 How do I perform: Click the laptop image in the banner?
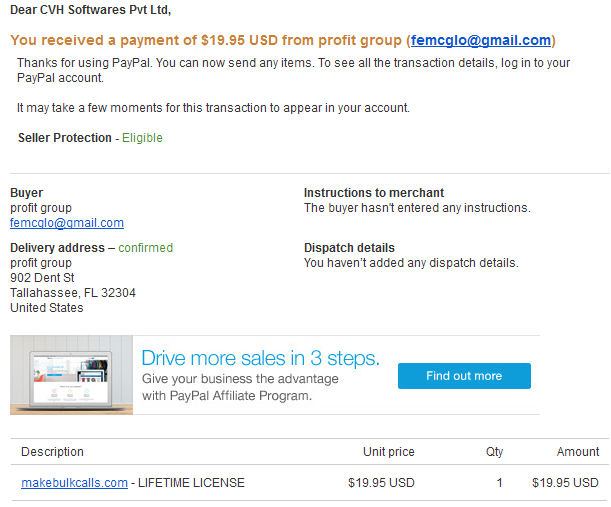coord(70,375)
